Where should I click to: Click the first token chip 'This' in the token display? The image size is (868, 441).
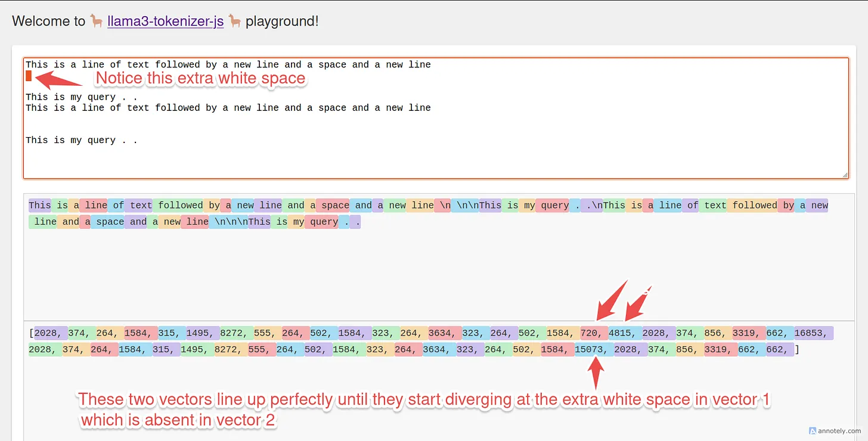(40, 206)
